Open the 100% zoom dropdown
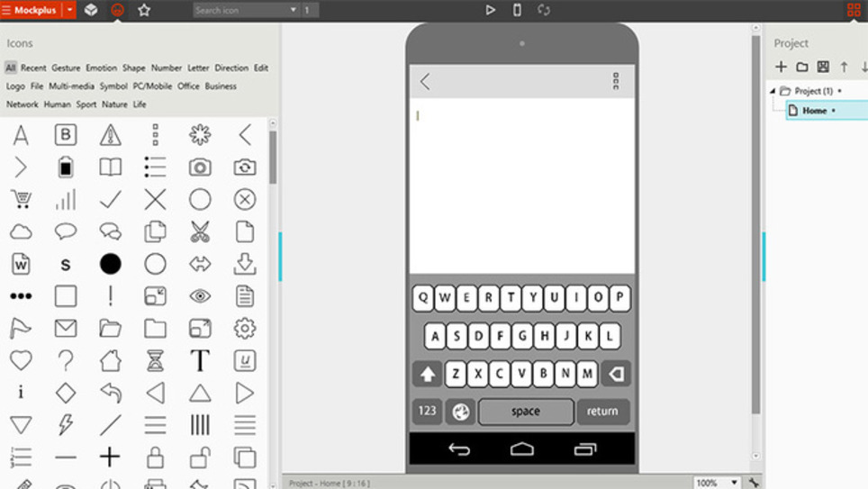This screenshot has height=489, width=868. (734, 483)
